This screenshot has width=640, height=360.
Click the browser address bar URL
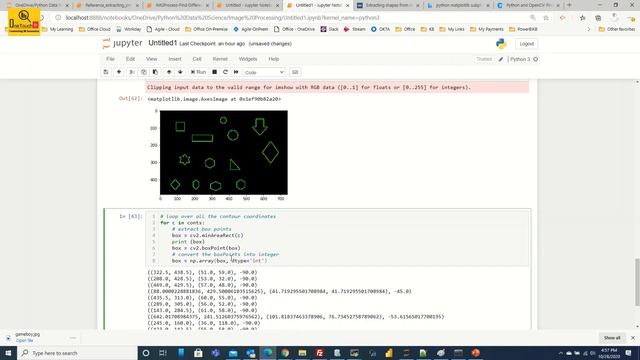point(222,18)
